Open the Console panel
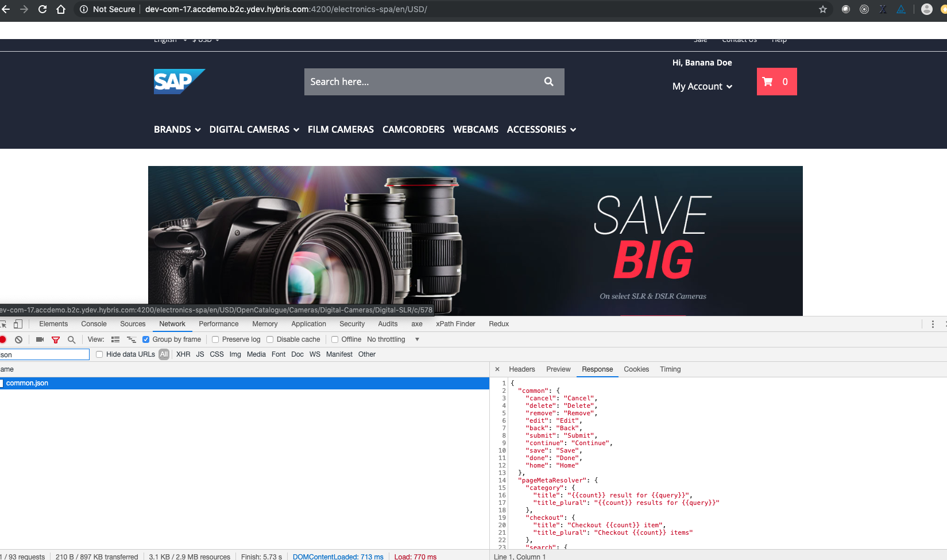The height and width of the screenshot is (560, 947). pos(93,323)
